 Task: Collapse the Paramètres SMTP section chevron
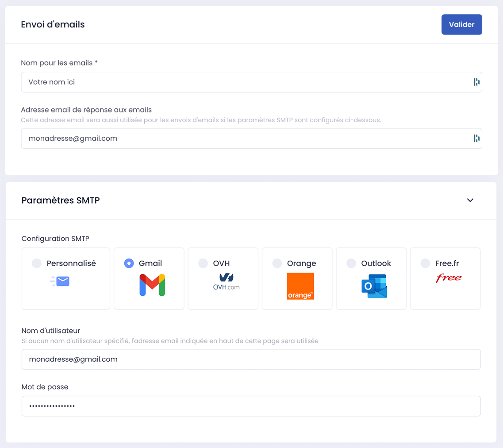[x=470, y=200]
